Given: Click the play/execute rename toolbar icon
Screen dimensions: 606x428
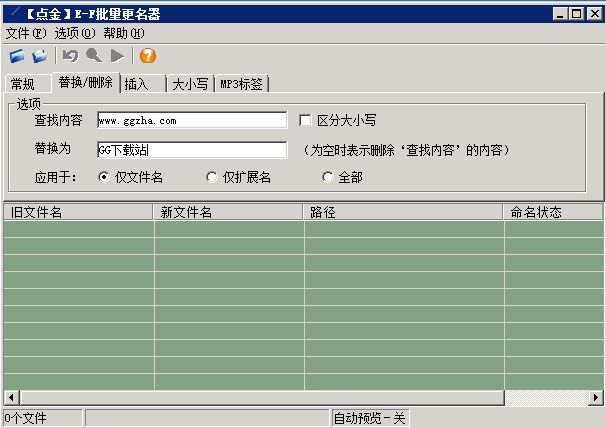Looking at the screenshot, I should (x=117, y=56).
